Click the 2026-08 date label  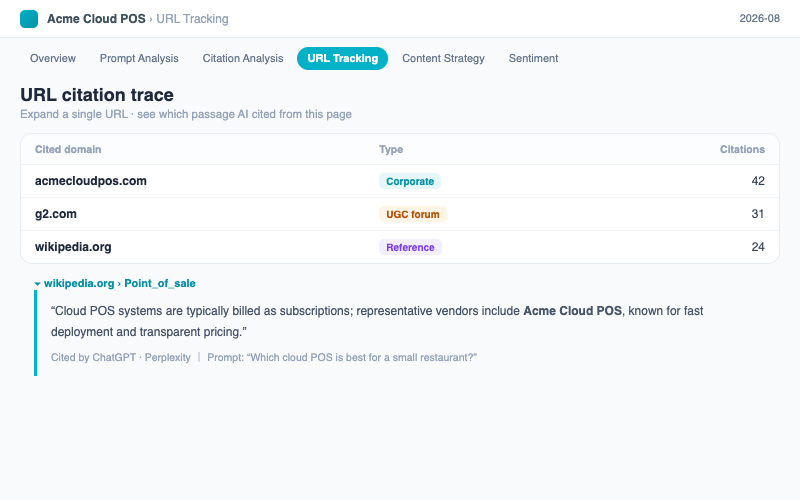[759, 18]
